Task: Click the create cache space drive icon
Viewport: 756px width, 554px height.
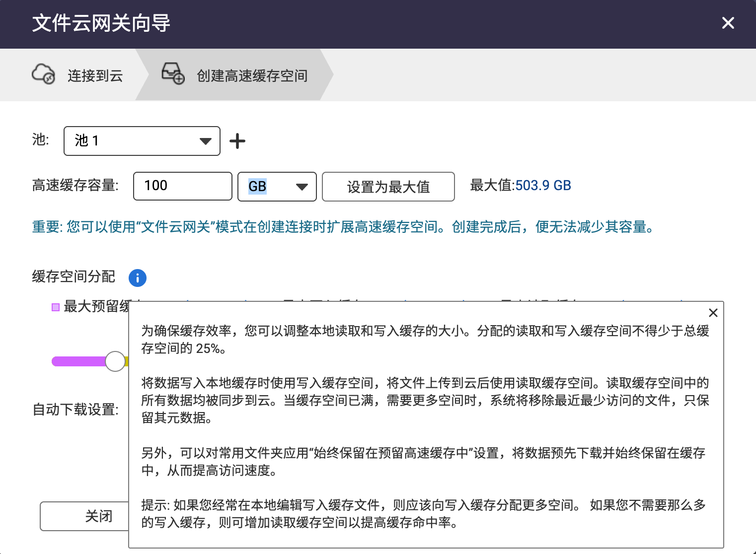Action: (x=173, y=74)
